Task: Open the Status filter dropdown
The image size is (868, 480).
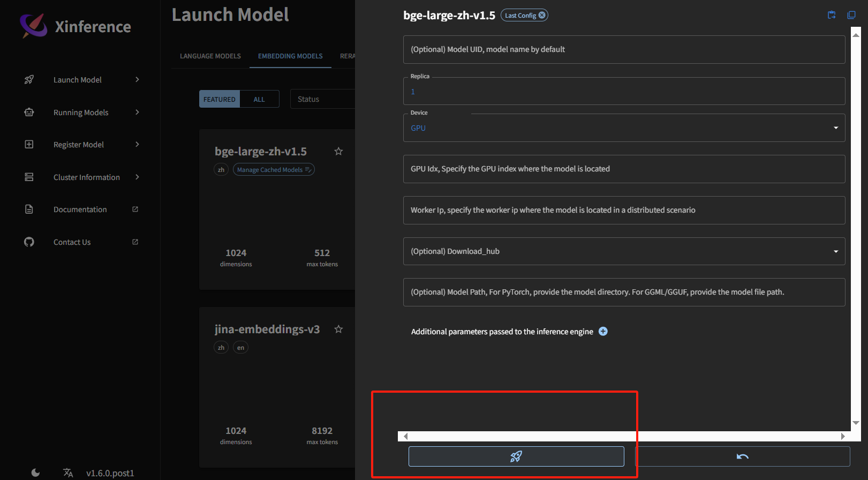Action: click(x=322, y=99)
